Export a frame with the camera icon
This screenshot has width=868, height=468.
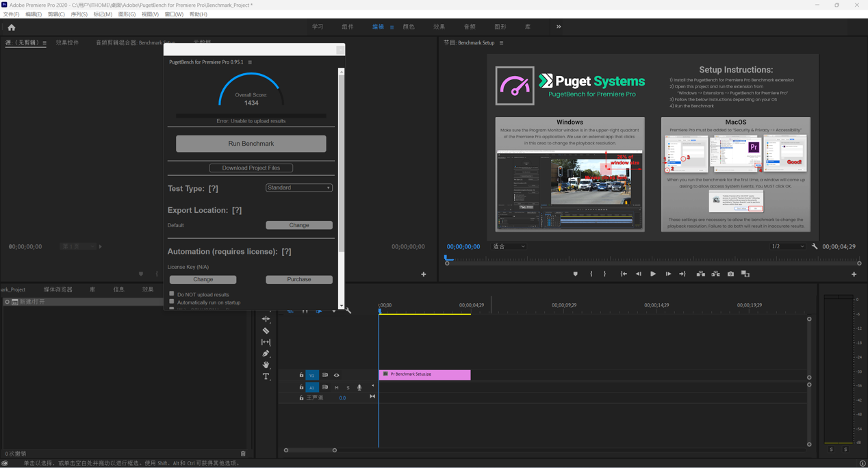coord(730,274)
